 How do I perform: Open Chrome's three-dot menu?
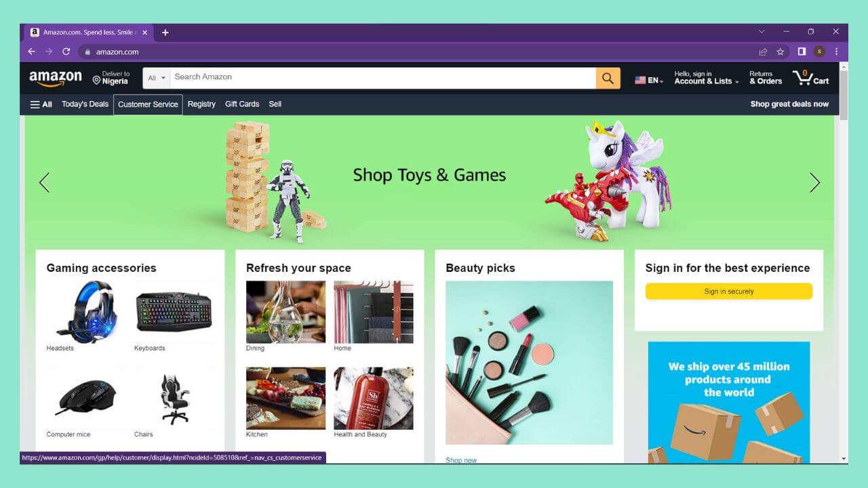[836, 52]
